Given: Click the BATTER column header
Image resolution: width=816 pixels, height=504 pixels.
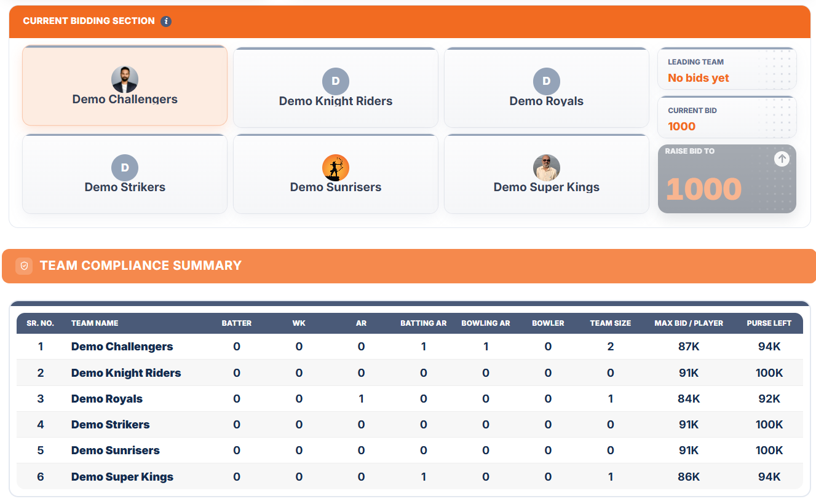Looking at the screenshot, I should point(237,323).
